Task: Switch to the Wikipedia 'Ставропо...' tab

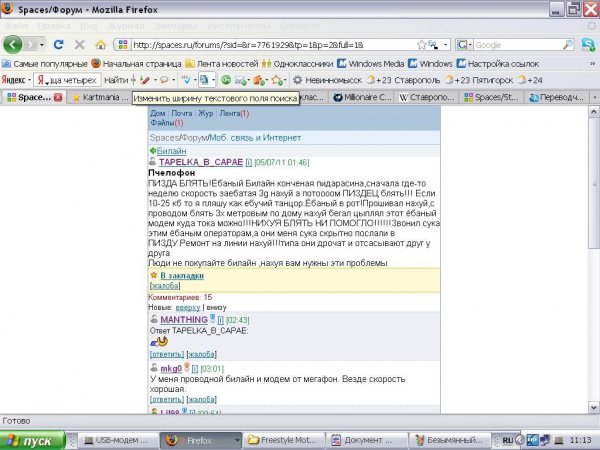Action: click(x=427, y=97)
